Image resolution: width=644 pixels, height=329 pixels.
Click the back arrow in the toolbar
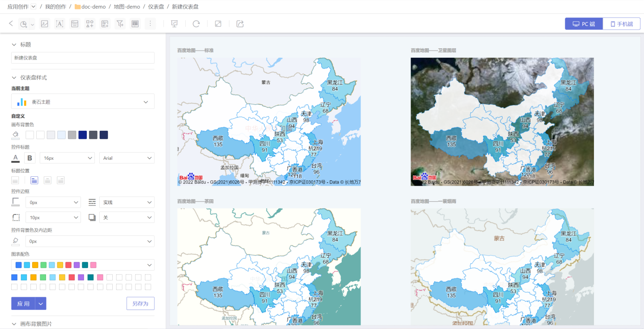tap(11, 24)
